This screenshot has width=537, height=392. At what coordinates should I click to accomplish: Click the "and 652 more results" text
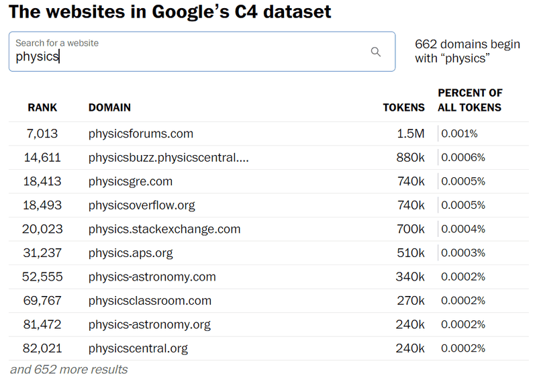pyautogui.click(x=68, y=370)
